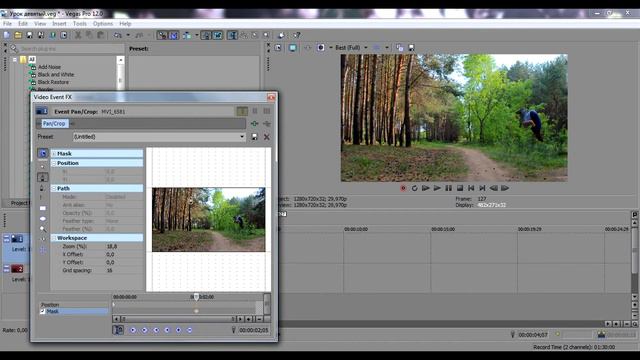Click the Record button under preview
The image size is (640, 360).
[x=403, y=188]
